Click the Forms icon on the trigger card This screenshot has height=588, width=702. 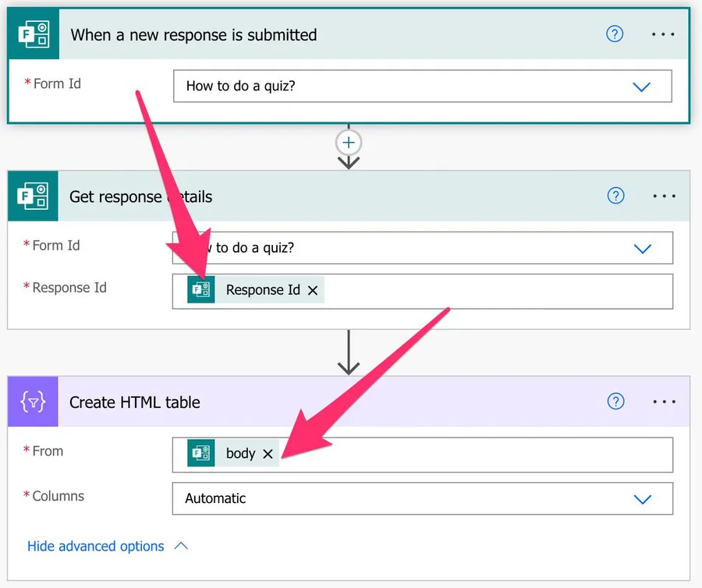[34, 35]
